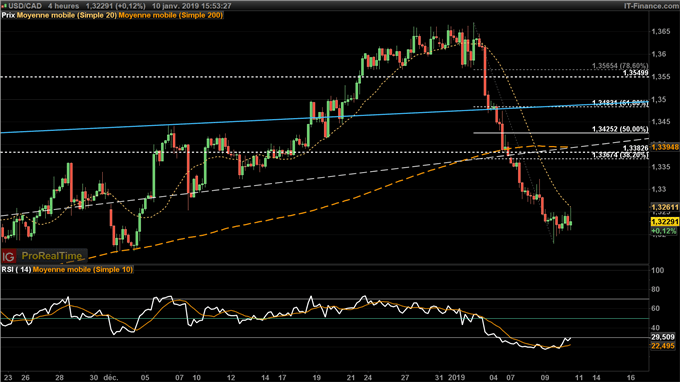Click the header quote '1,32291 (+0,12%)'
Image resolution: width=680 pixels, height=382 pixels.
click(x=116, y=6)
